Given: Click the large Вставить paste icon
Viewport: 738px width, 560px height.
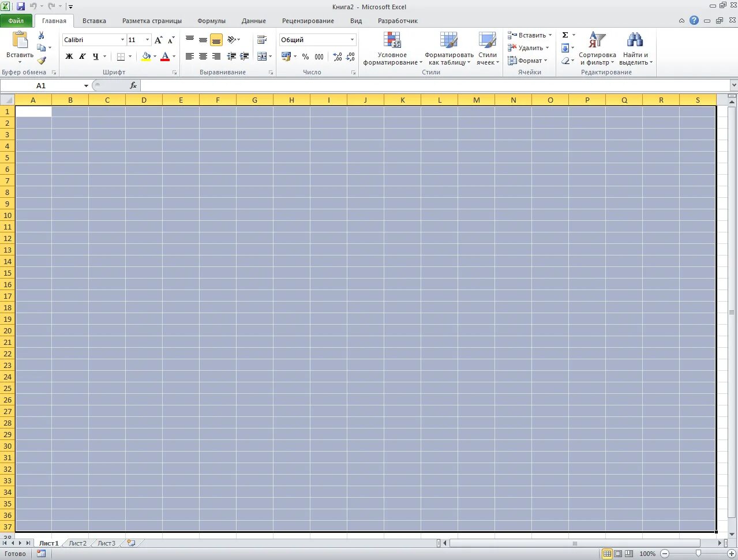Looking at the screenshot, I should (20, 40).
